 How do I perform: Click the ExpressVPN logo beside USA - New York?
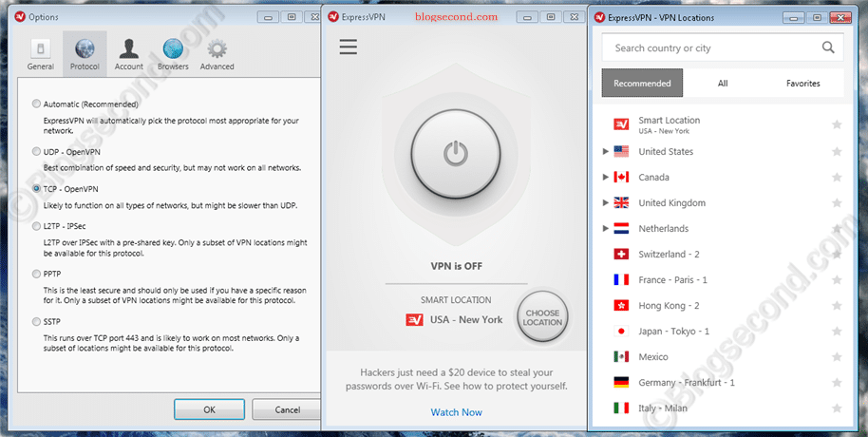point(415,319)
